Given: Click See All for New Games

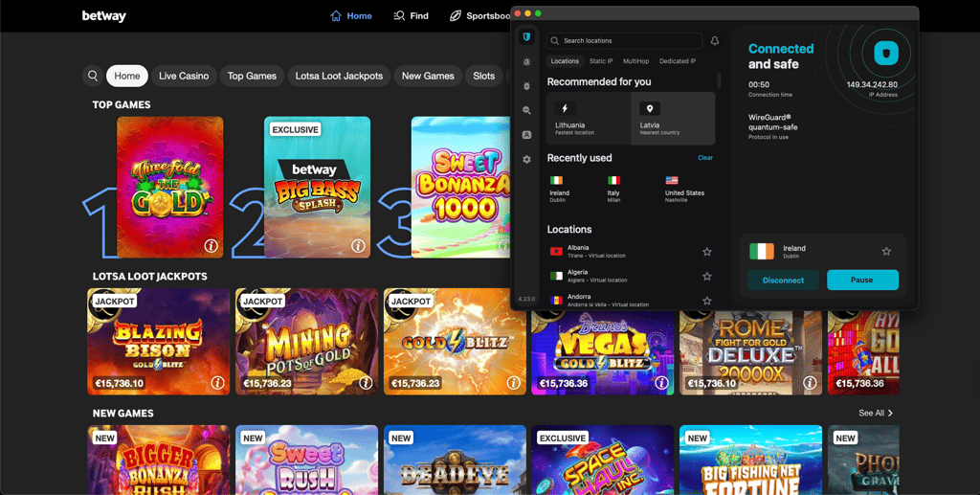Looking at the screenshot, I should click(x=876, y=413).
